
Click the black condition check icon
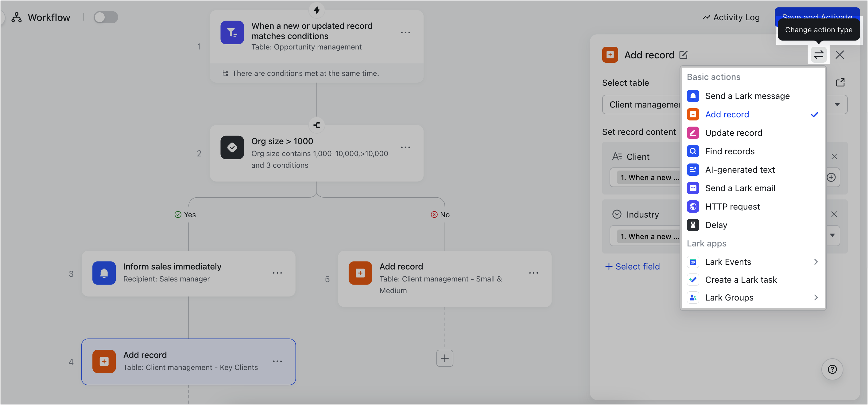[232, 147]
